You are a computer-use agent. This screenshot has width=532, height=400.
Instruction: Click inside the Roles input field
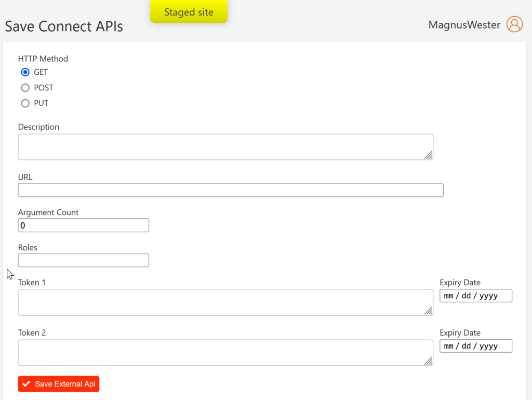point(83,260)
